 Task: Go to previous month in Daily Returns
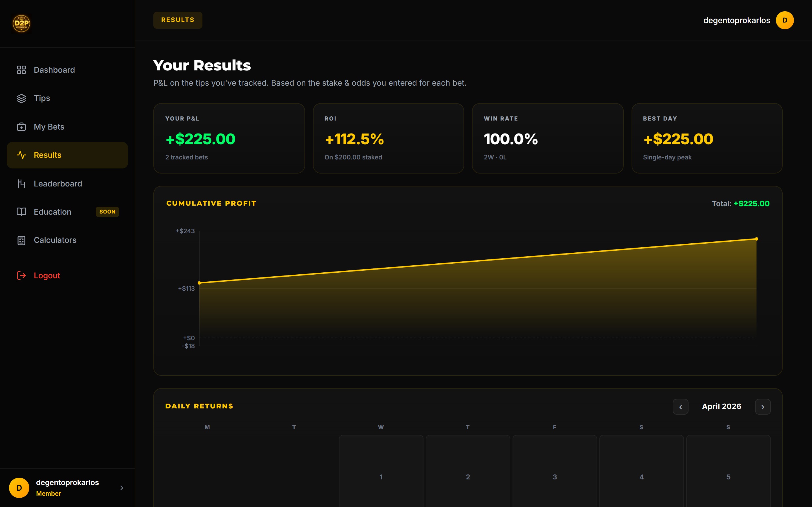681,407
